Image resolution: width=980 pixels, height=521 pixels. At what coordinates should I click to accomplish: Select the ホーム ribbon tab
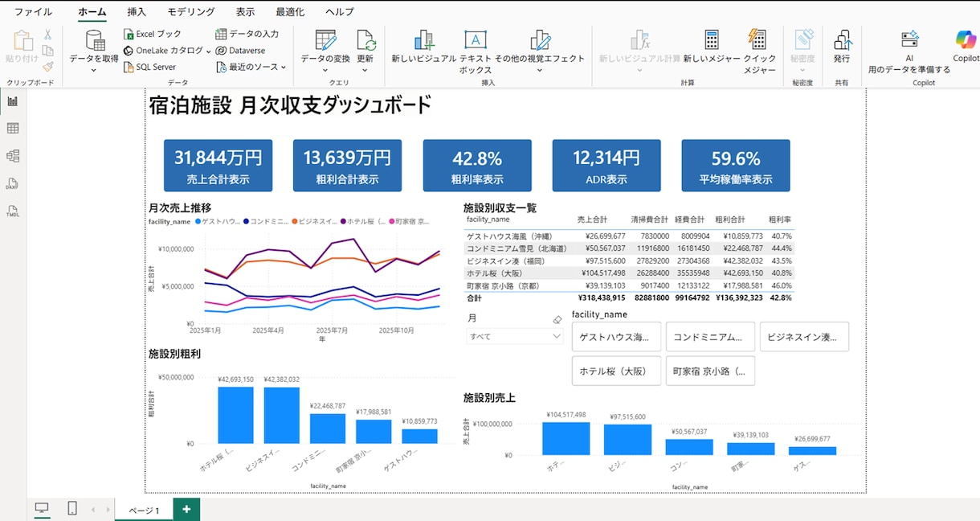pos(92,12)
